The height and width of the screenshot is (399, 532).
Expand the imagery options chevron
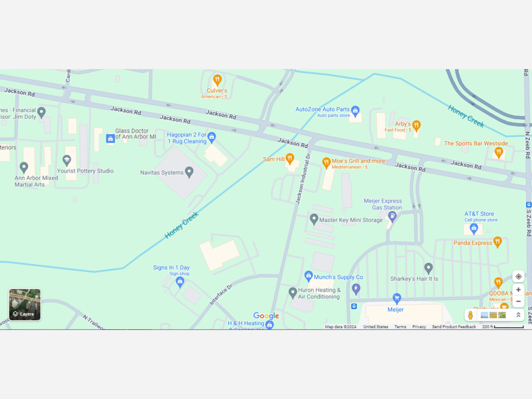pos(518,315)
